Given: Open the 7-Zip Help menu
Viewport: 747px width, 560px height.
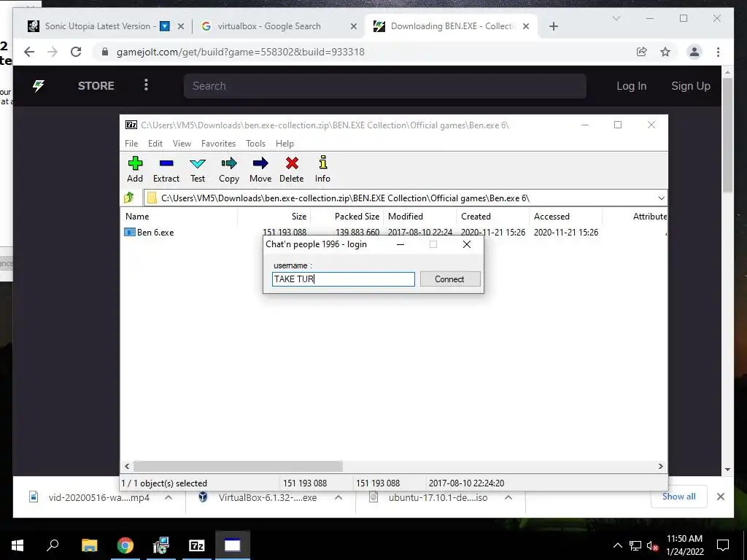Looking at the screenshot, I should pos(285,144).
